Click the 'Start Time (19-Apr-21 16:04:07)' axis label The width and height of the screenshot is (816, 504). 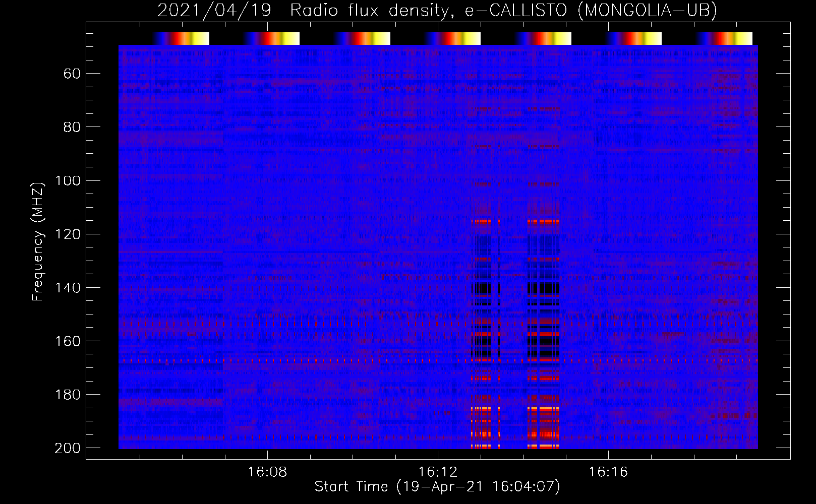click(x=437, y=487)
